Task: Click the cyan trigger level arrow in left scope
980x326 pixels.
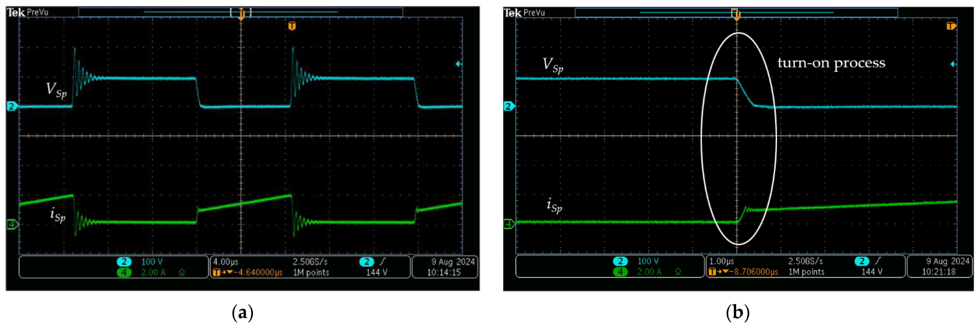Action: (458, 64)
